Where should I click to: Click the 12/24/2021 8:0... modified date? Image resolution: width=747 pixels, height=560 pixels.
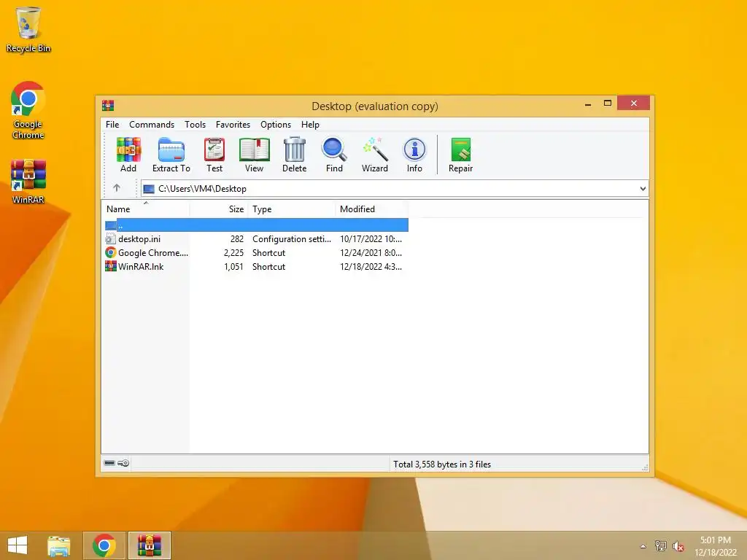point(371,253)
